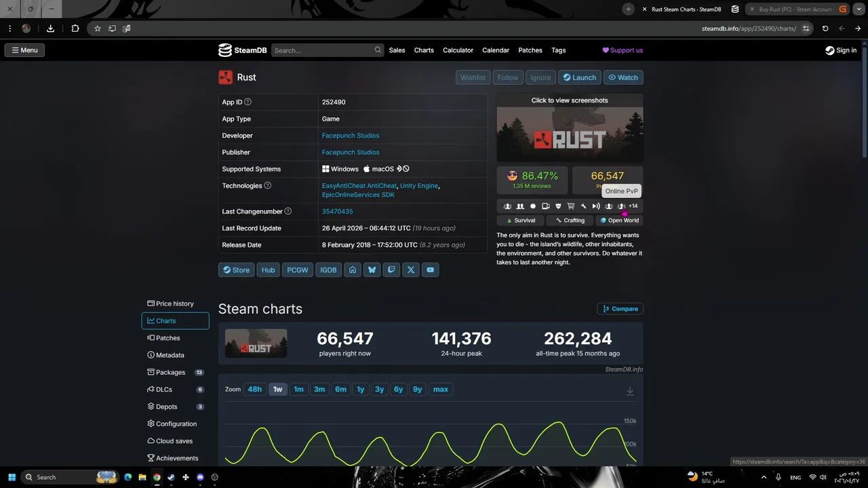868x488 pixels.
Task: Click the Open World tag
Action: (619, 220)
